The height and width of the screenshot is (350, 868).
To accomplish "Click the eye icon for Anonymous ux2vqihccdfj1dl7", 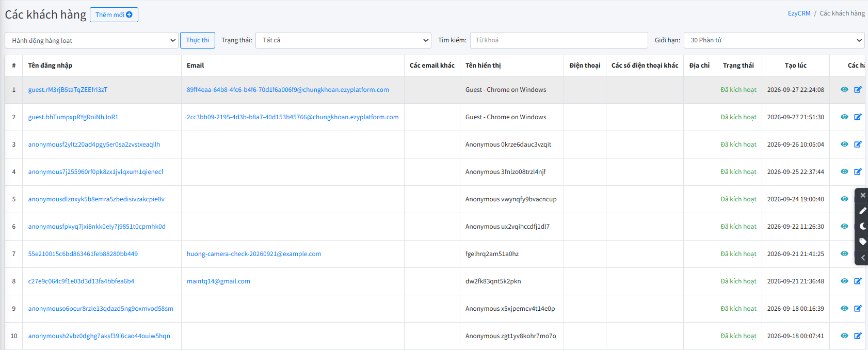I will pyautogui.click(x=844, y=226).
